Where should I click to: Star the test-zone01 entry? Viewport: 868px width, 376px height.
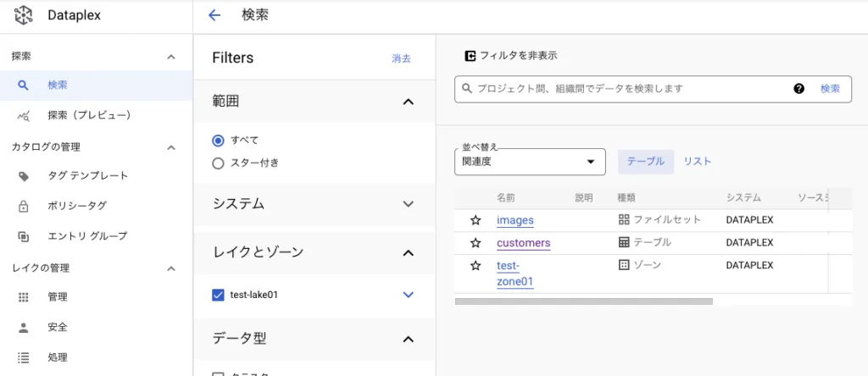click(476, 266)
